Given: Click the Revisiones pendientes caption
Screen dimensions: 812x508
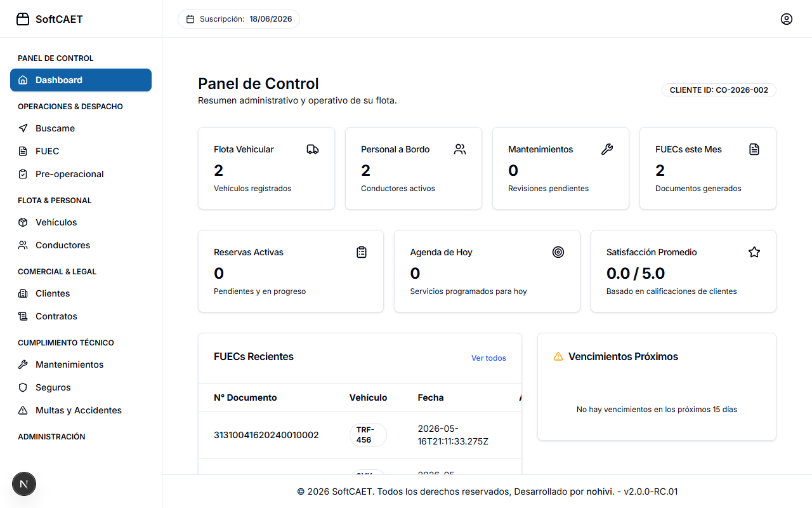Looking at the screenshot, I should [x=548, y=189].
